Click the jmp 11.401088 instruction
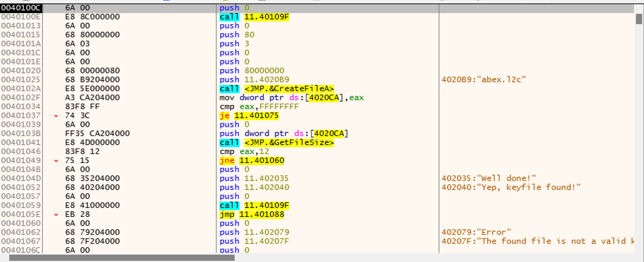 click(x=252, y=214)
